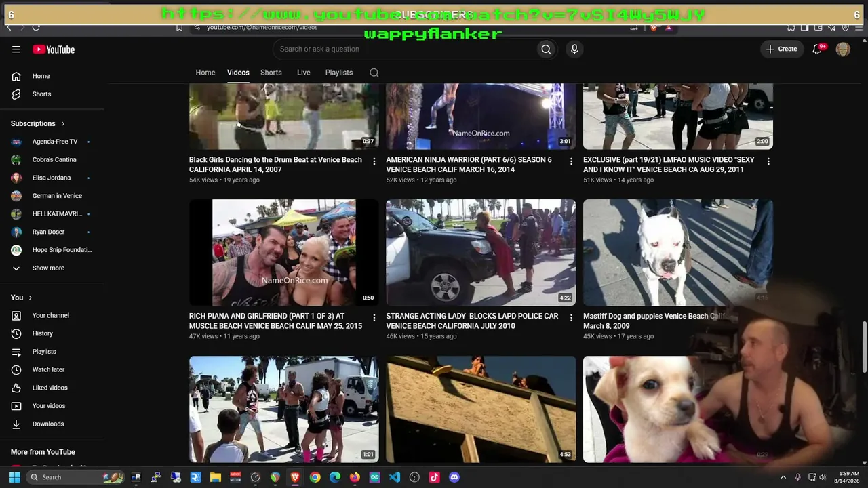This screenshot has height=488, width=868.
Task: Open the notifications bell
Action: pos(818,49)
